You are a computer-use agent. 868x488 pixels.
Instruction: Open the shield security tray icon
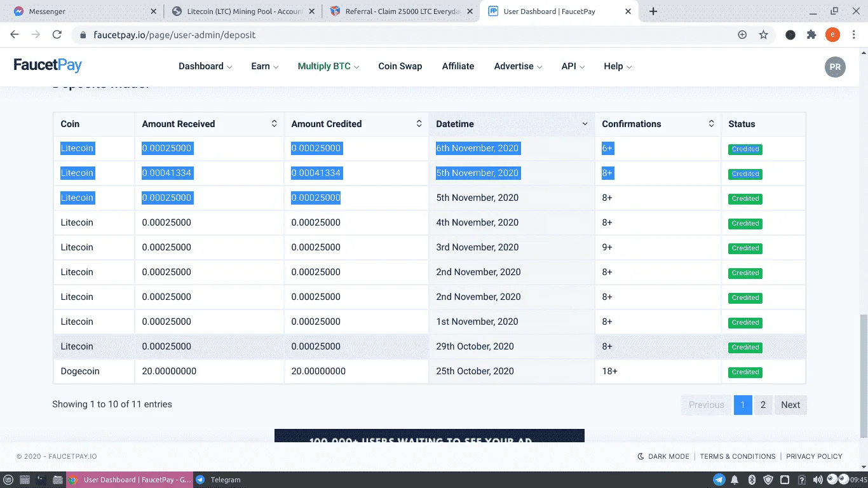point(768,480)
